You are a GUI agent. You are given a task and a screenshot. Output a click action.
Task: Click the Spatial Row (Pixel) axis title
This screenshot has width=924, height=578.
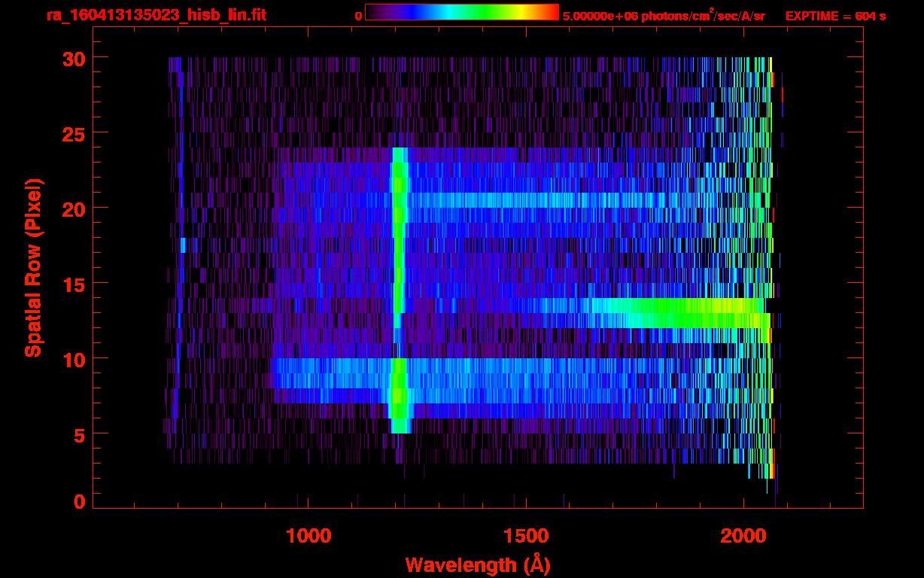(x=33, y=268)
